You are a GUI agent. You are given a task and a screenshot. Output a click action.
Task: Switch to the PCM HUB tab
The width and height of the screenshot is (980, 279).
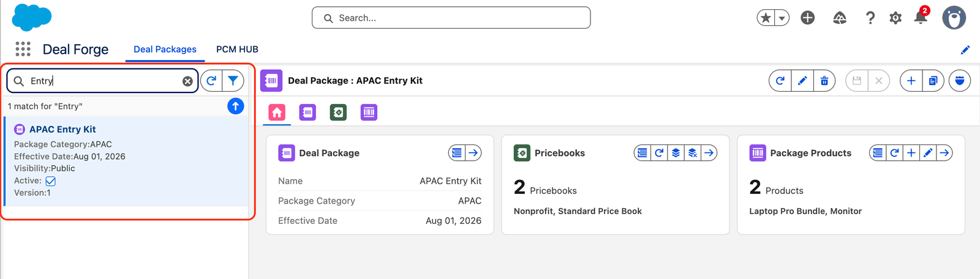point(237,49)
